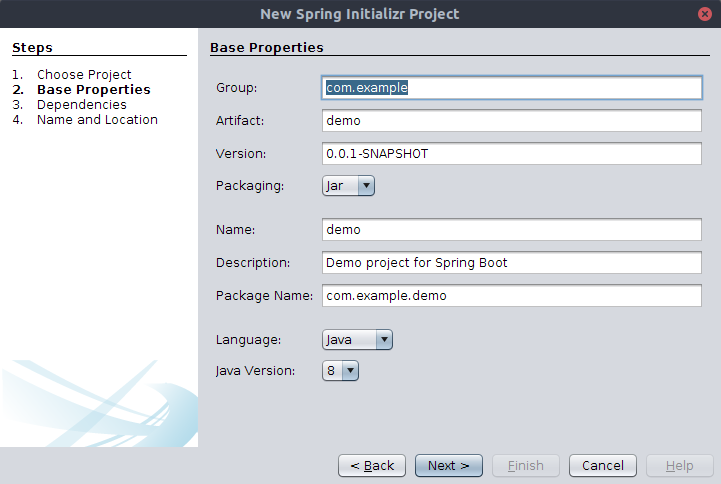Click the Name input field
The width and height of the screenshot is (721, 484).
512,229
